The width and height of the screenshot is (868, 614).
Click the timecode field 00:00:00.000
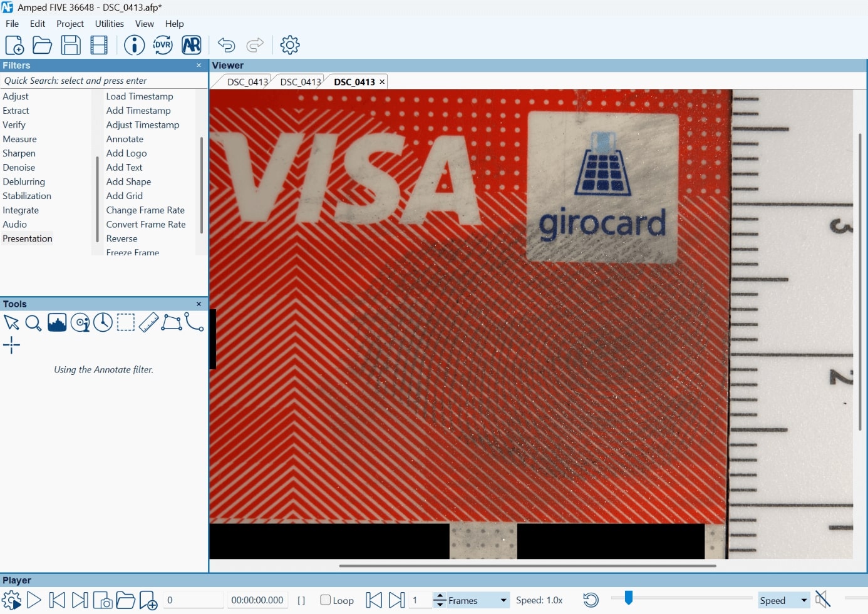point(257,600)
